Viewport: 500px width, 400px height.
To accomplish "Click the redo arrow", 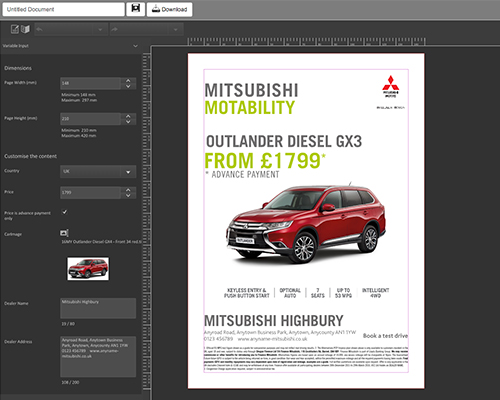I will (114, 30).
